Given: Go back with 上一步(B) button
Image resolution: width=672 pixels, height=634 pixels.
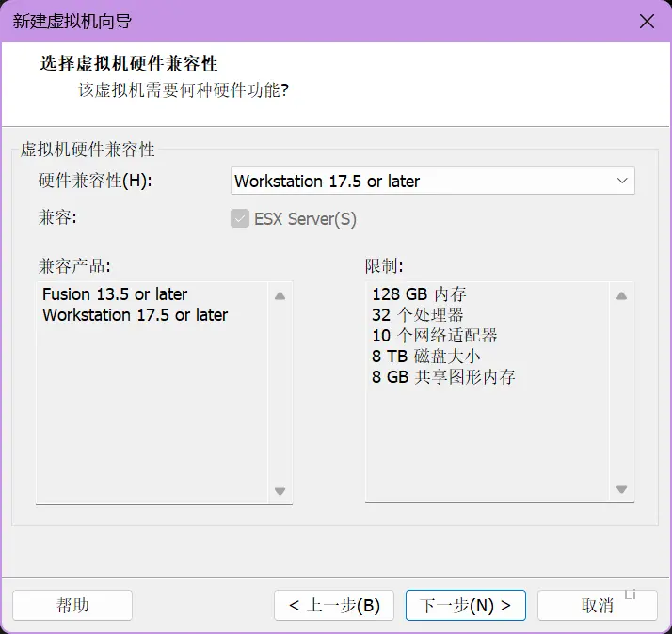Looking at the screenshot, I should click(x=334, y=605).
